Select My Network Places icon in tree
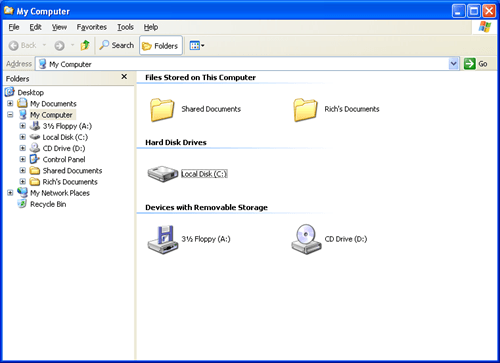 [x=22, y=192]
